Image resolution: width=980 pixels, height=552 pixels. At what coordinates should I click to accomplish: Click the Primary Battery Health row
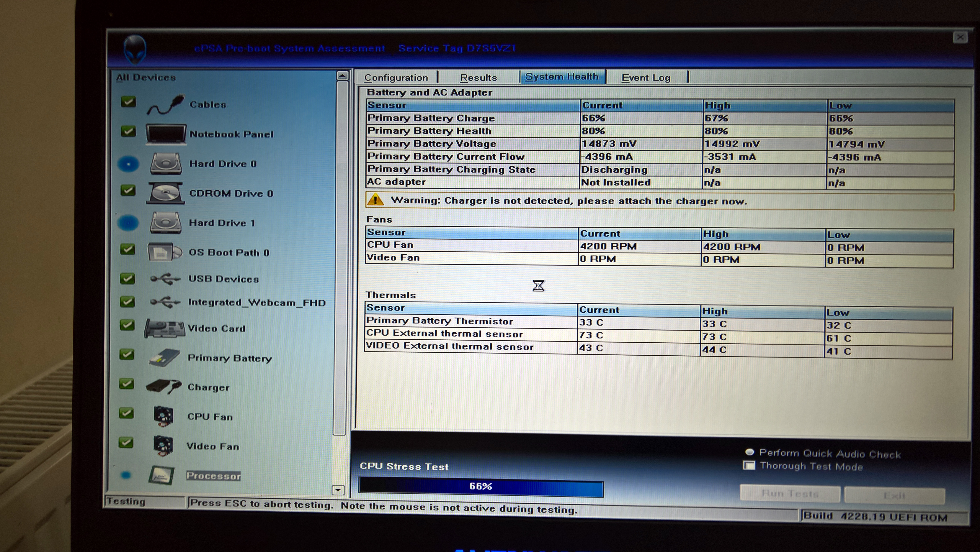pos(660,131)
